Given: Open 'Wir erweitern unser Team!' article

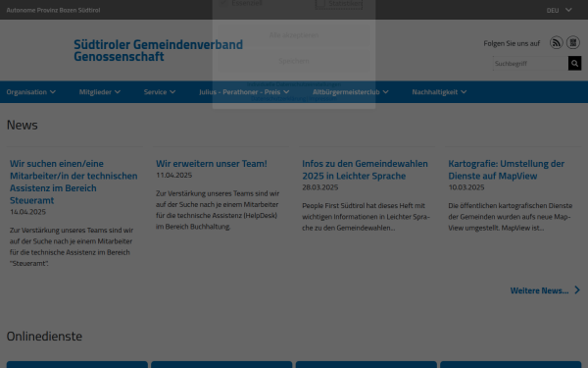Looking at the screenshot, I should tap(212, 164).
